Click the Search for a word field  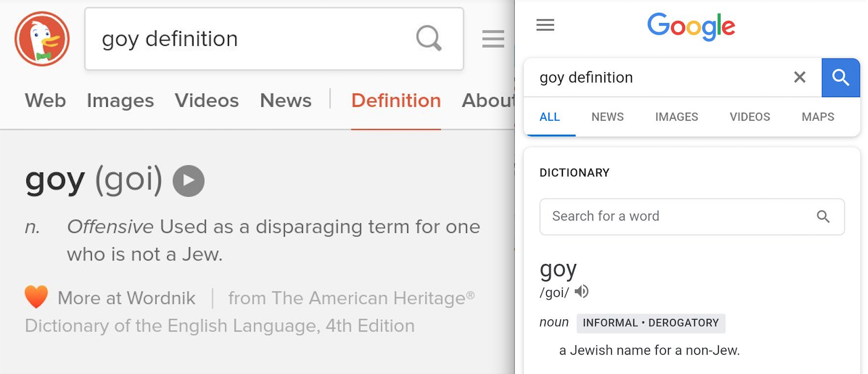click(692, 217)
